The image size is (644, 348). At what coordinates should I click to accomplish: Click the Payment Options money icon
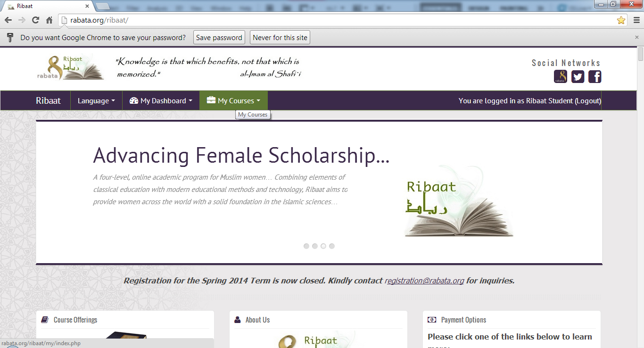(432, 320)
